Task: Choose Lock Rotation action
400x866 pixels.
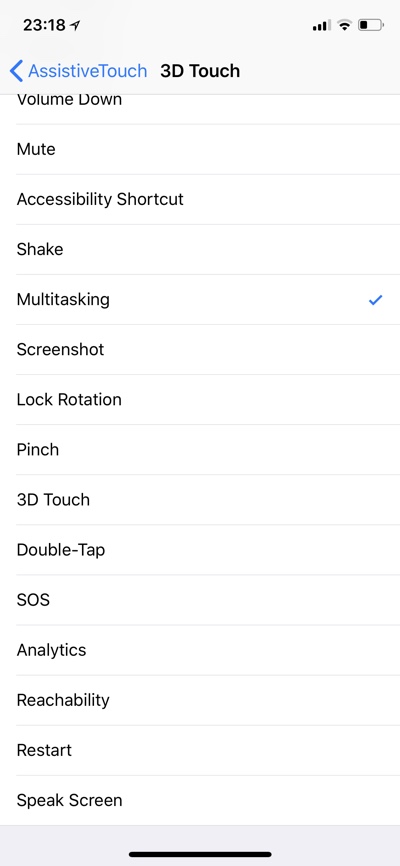Action: point(200,399)
